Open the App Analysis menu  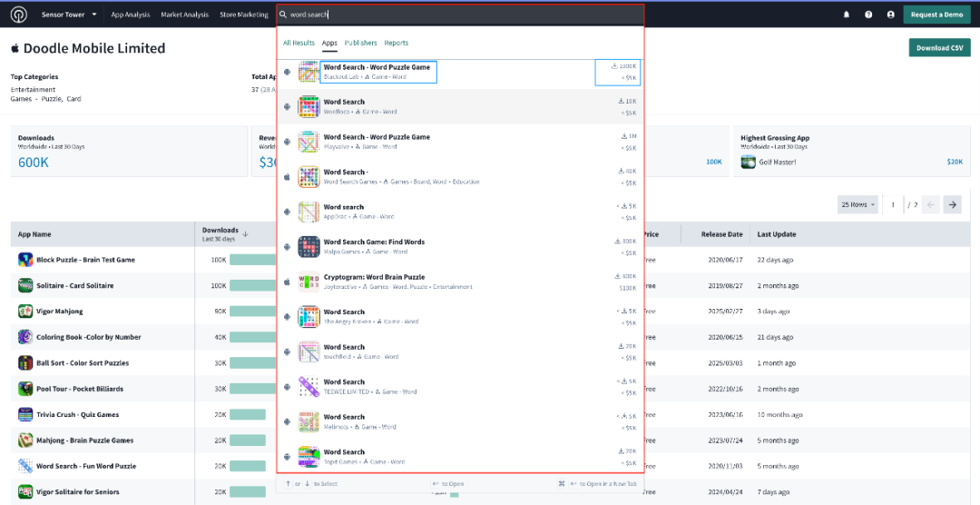click(x=131, y=15)
